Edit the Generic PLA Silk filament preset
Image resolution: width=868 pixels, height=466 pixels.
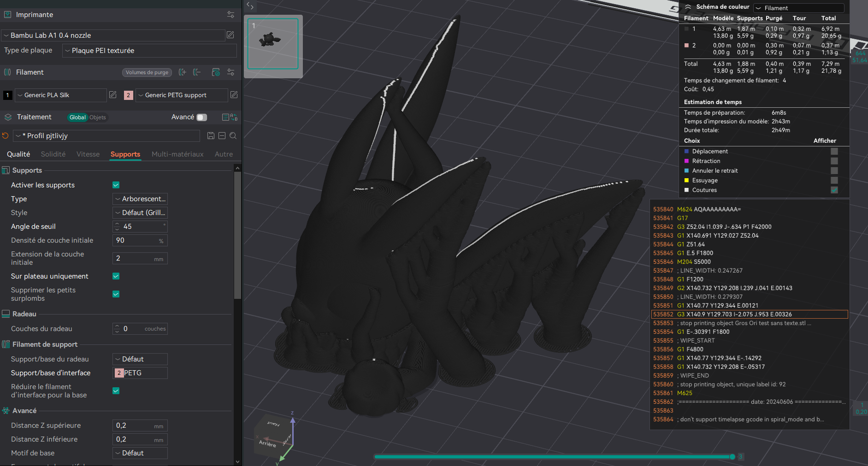[113, 95]
